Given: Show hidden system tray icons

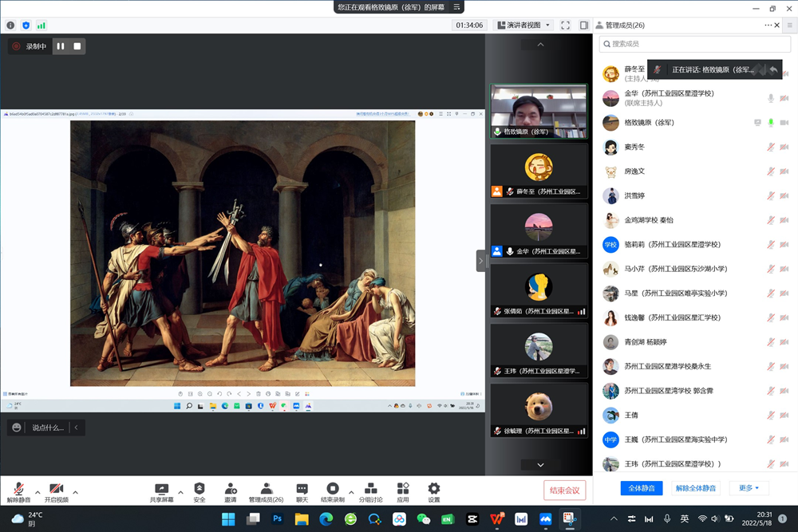Looking at the screenshot, I should click(x=614, y=518).
